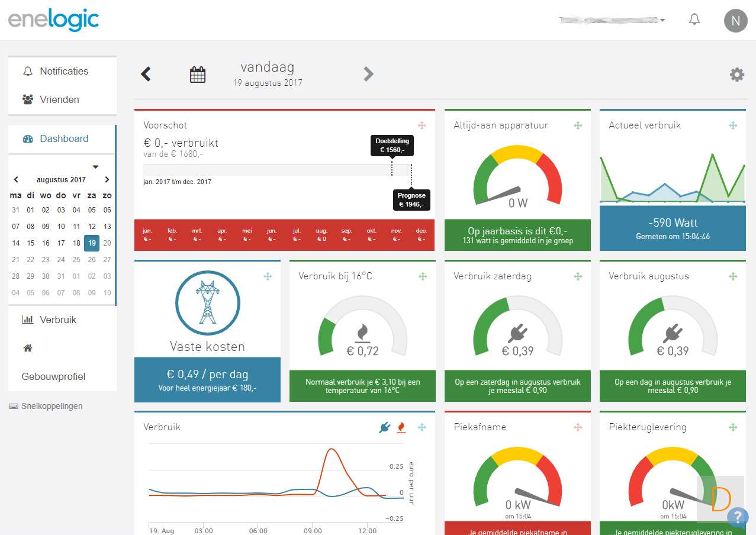Open the user avatar N menu
This screenshot has width=756, height=535.
735,21
